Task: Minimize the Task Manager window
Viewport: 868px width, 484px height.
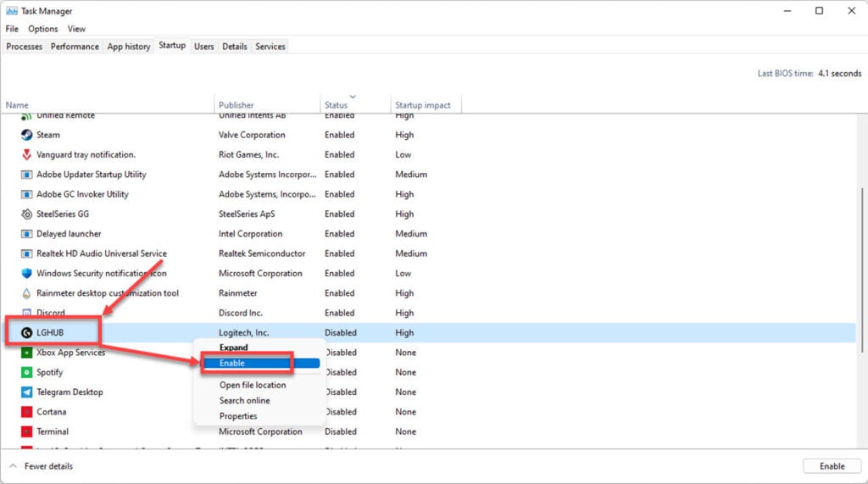Action: click(x=787, y=10)
